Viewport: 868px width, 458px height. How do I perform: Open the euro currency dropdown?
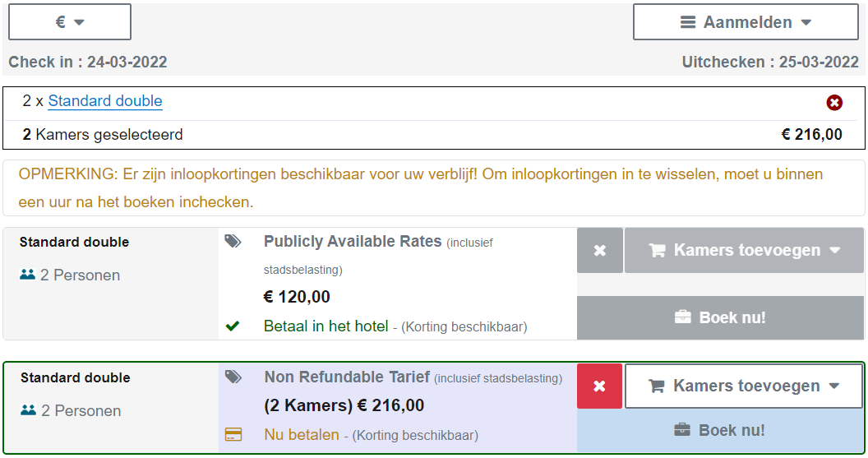(70, 22)
